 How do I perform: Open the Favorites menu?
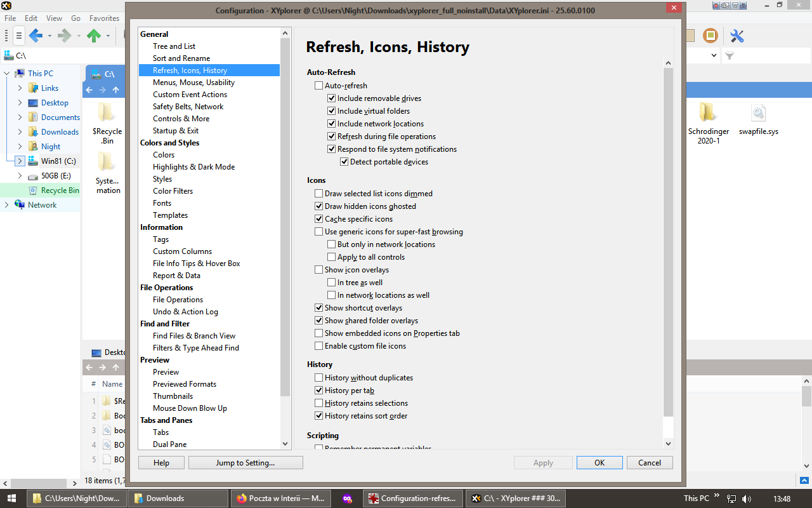click(103, 18)
